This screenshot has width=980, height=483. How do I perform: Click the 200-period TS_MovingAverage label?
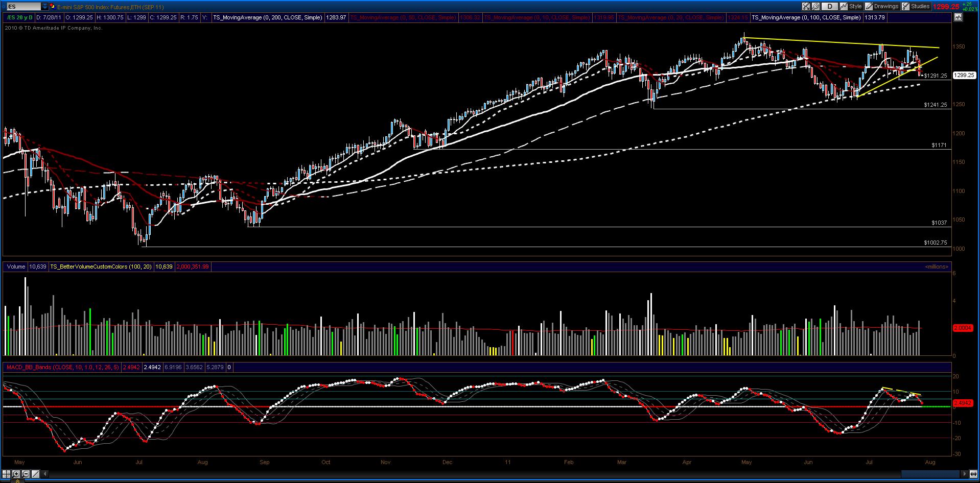pyautogui.click(x=268, y=17)
